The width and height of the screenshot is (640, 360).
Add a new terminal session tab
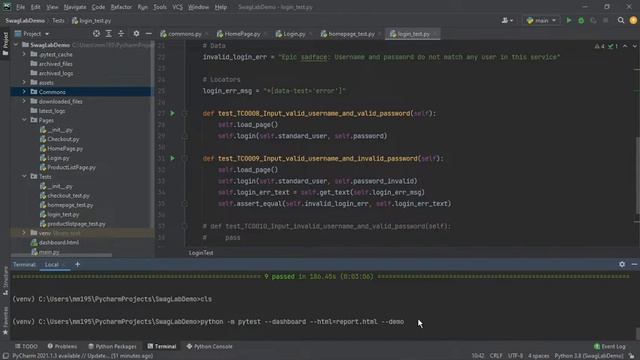pos(78,264)
